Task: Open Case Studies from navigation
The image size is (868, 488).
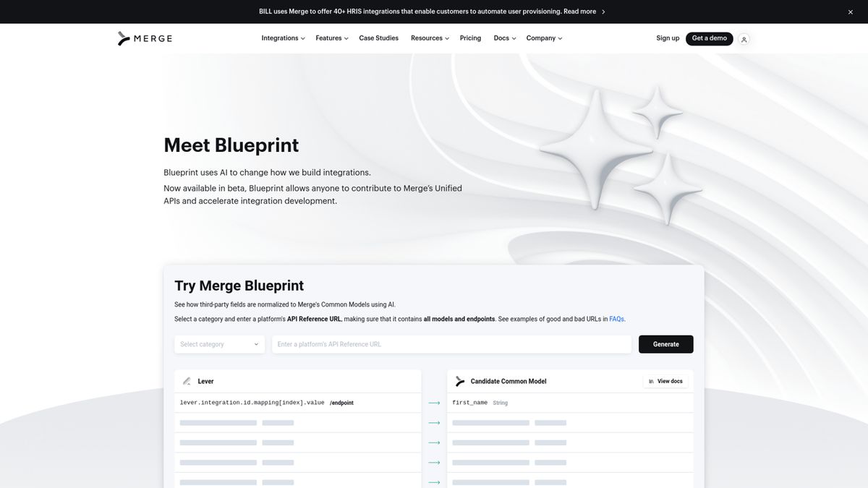Action: click(x=378, y=38)
